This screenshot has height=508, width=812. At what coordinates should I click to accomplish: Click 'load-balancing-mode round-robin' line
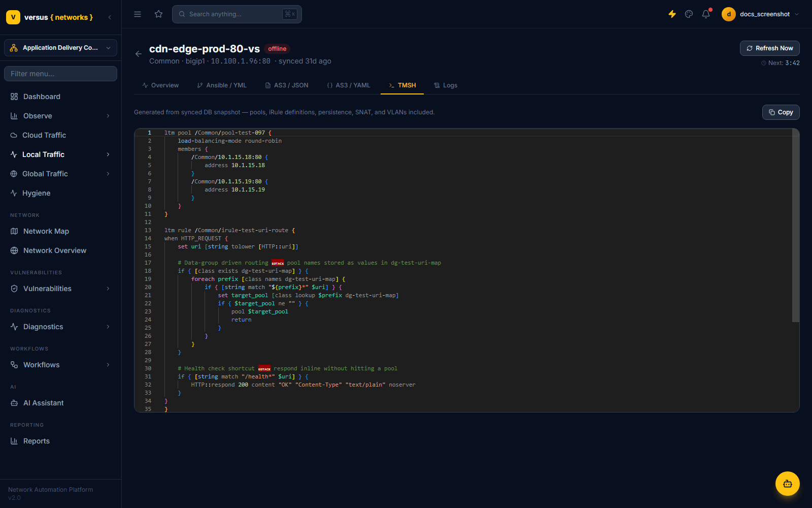(229, 141)
